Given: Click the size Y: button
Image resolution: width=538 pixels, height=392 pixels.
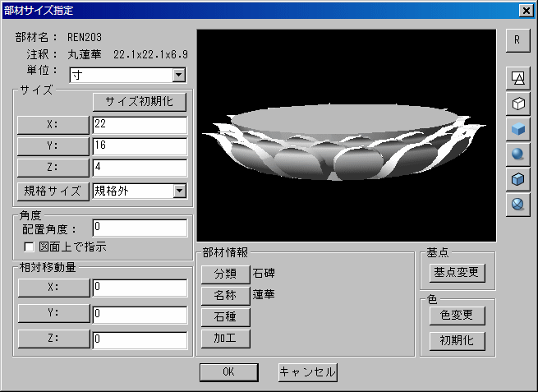Looking at the screenshot, I should coord(53,146).
